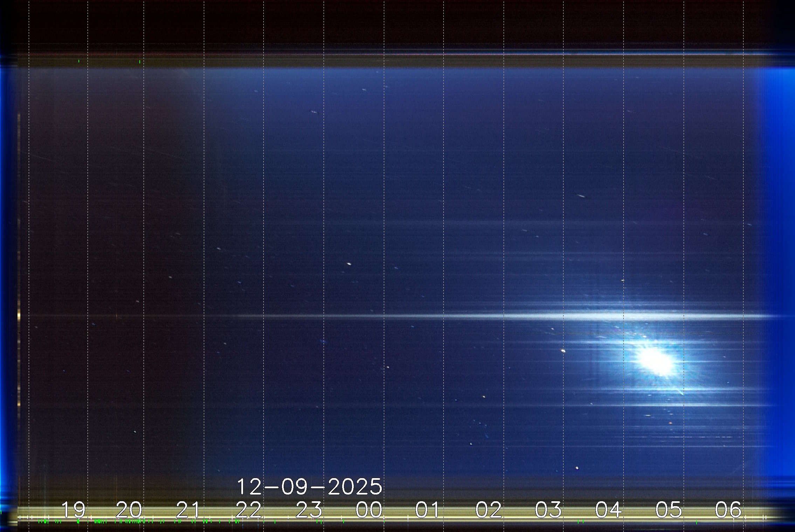Click the 01 hour label
This screenshot has width=795, height=532.
click(427, 509)
